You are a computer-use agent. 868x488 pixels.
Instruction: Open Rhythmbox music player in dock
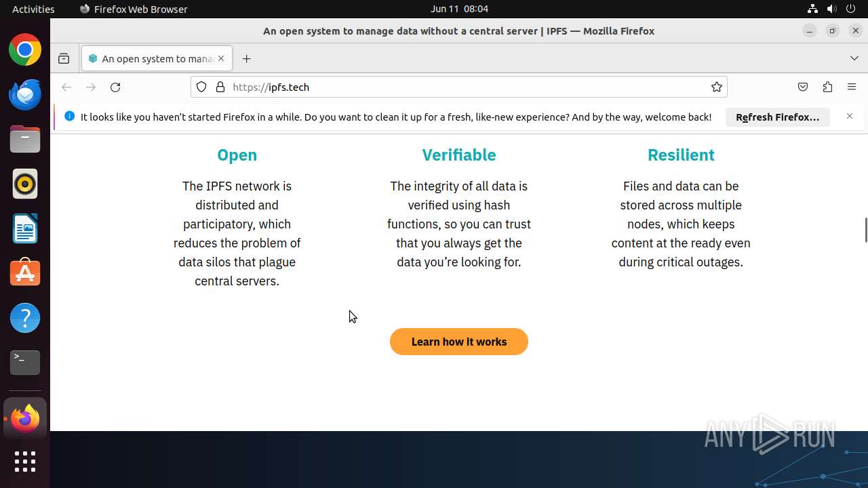[25, 184]
